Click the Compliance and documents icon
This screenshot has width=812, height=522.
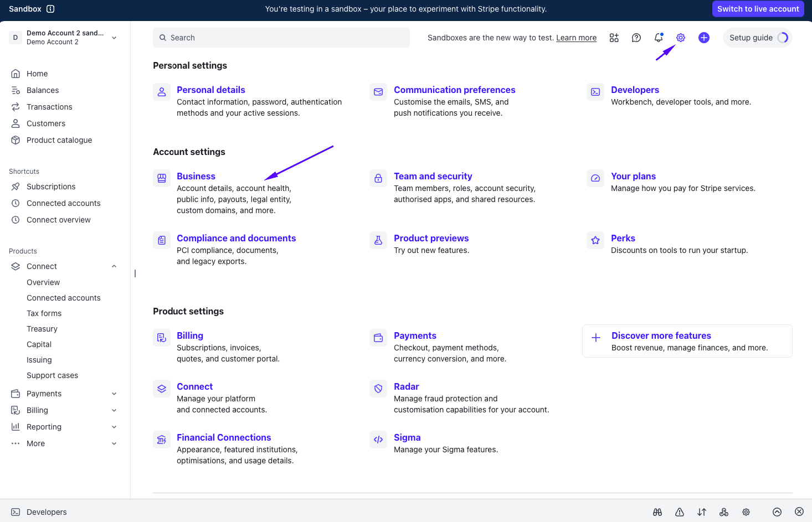(162, 240)
